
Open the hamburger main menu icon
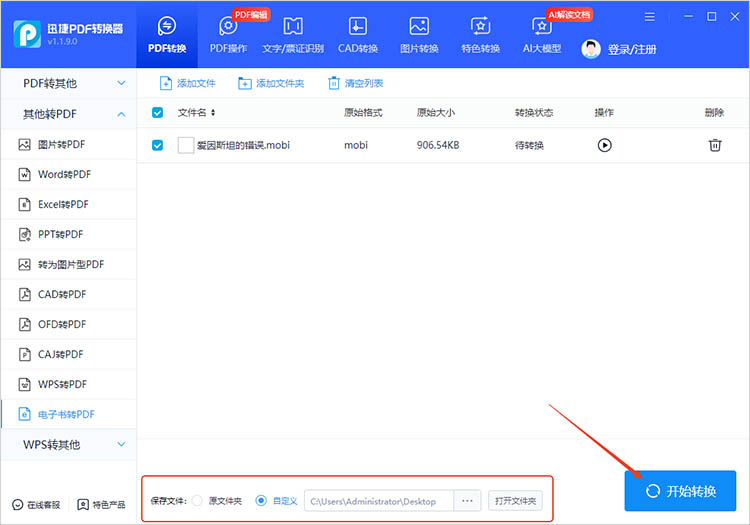click(x=649, y=17)
